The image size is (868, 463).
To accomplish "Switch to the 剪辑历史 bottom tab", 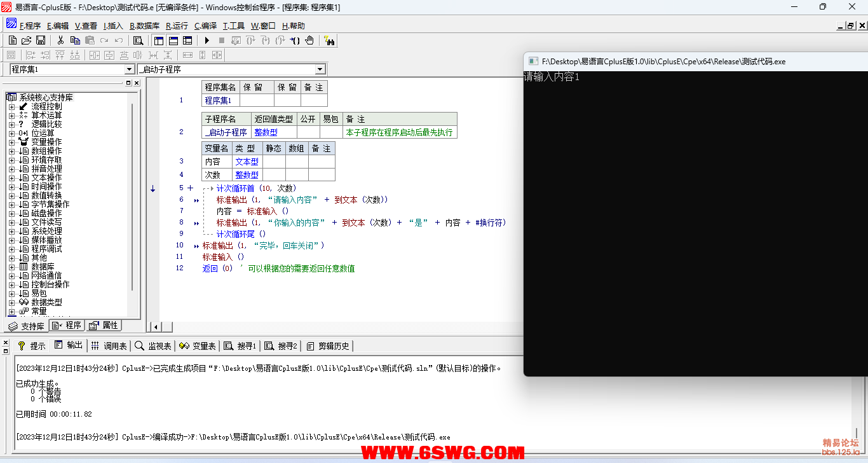I will point(328,346).
